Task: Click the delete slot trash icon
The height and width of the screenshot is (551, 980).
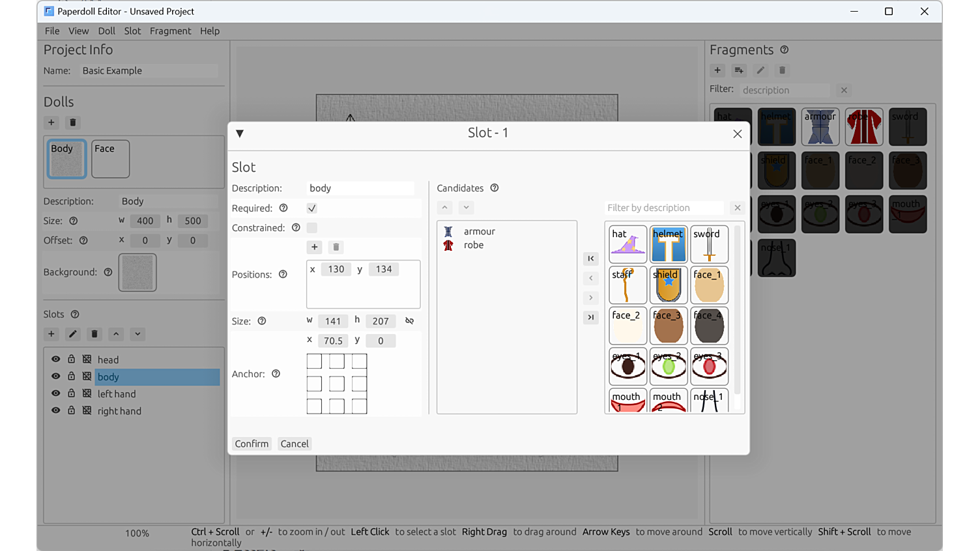Action: tap(94, 334)
